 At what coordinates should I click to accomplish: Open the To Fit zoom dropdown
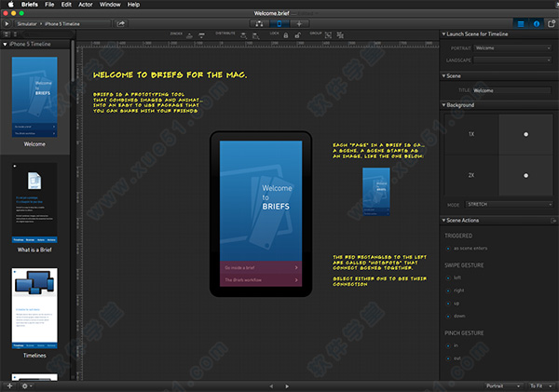(x=540, y=385)
